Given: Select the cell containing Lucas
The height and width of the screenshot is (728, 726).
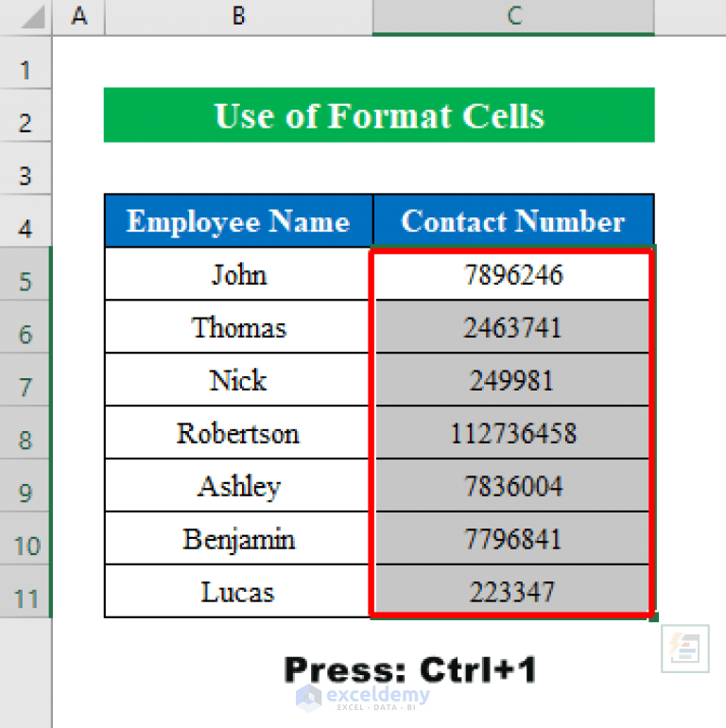Looking at the screenshot, I should 238,592.
